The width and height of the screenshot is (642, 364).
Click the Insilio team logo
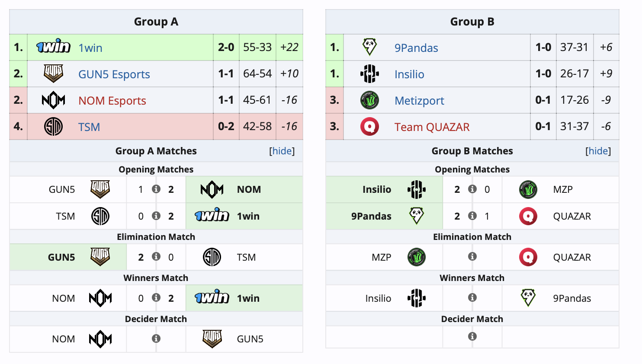pyautogui.click(x=369, y=74)
